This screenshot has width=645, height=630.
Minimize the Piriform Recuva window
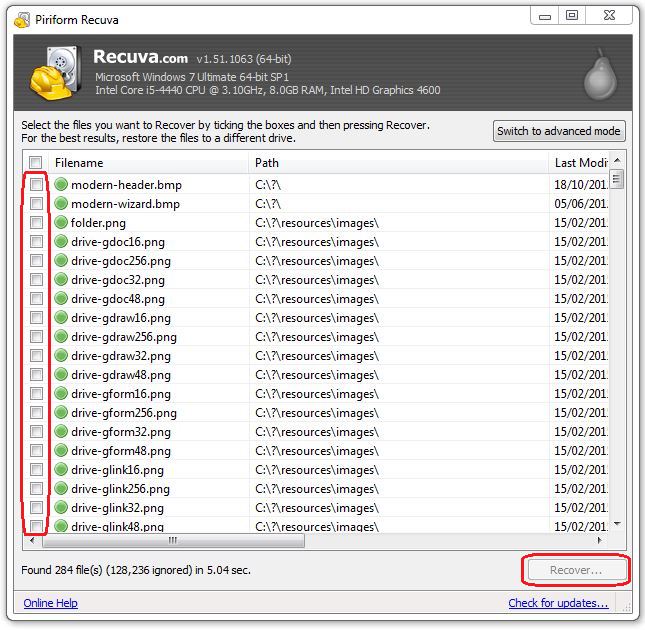click(545, 17)
